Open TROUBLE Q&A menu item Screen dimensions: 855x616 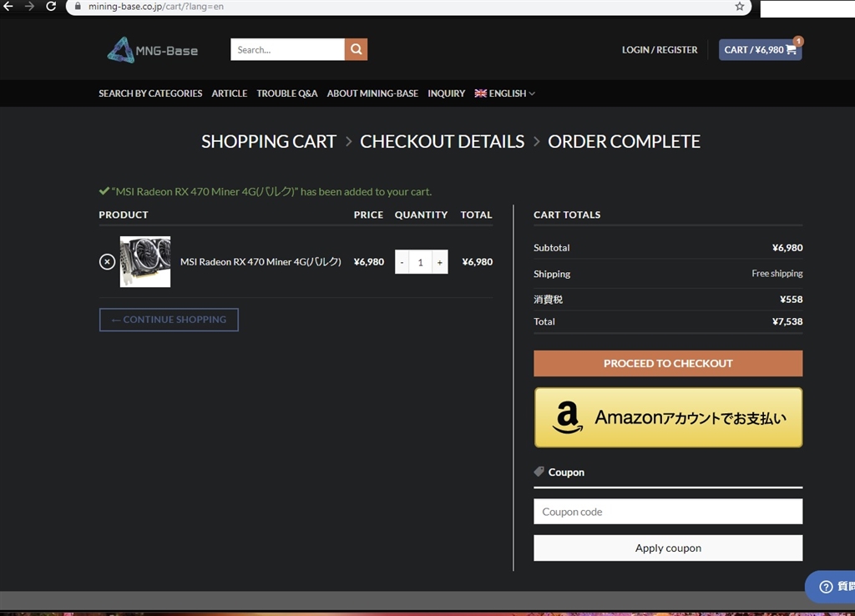click(287, 93)
